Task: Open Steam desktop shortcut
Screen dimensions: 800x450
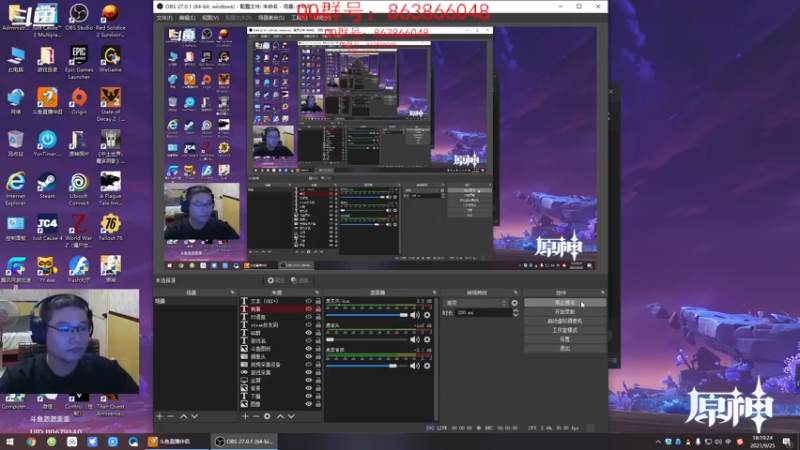Action: pyautogui.click(x=47, y=186)
